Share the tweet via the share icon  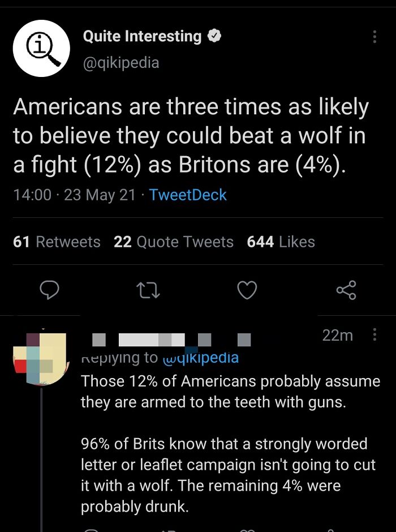coord(346,290)
